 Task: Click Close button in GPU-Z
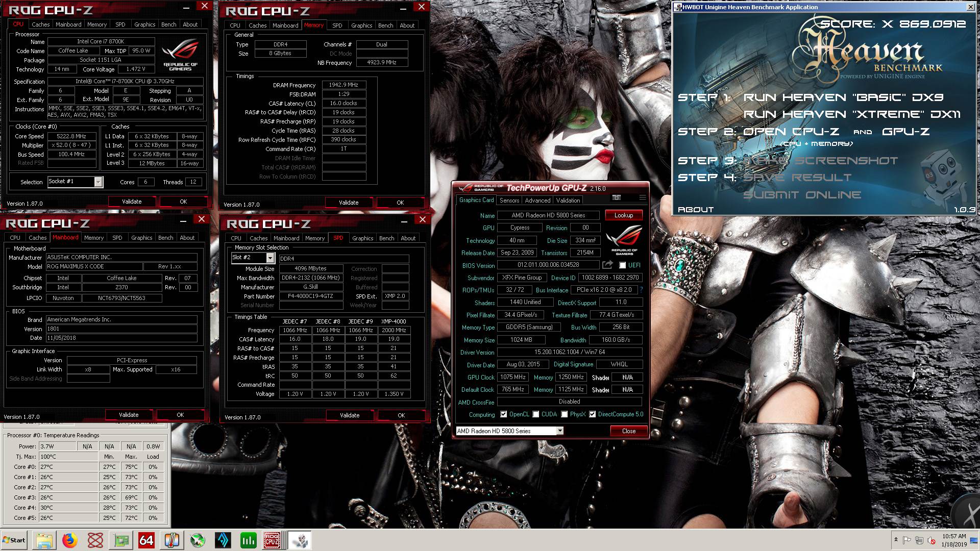pos(629,431)
